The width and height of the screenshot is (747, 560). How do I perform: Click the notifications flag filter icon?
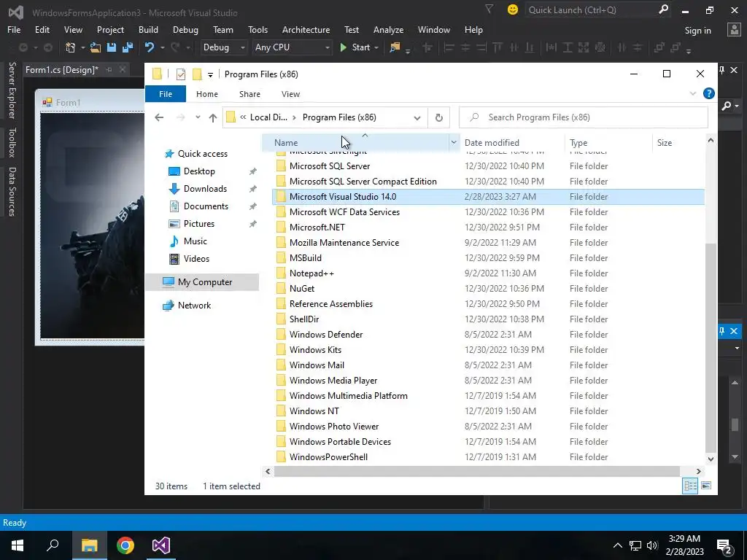click(489, 9)
